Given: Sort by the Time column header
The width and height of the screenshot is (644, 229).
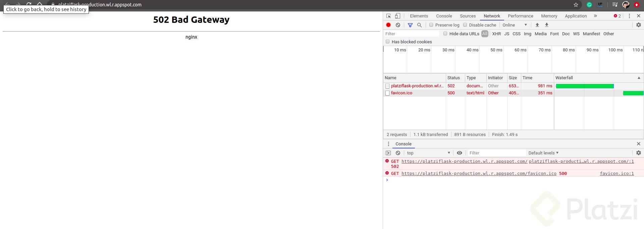Looking at the screenshot, I should tap(537, 78).
